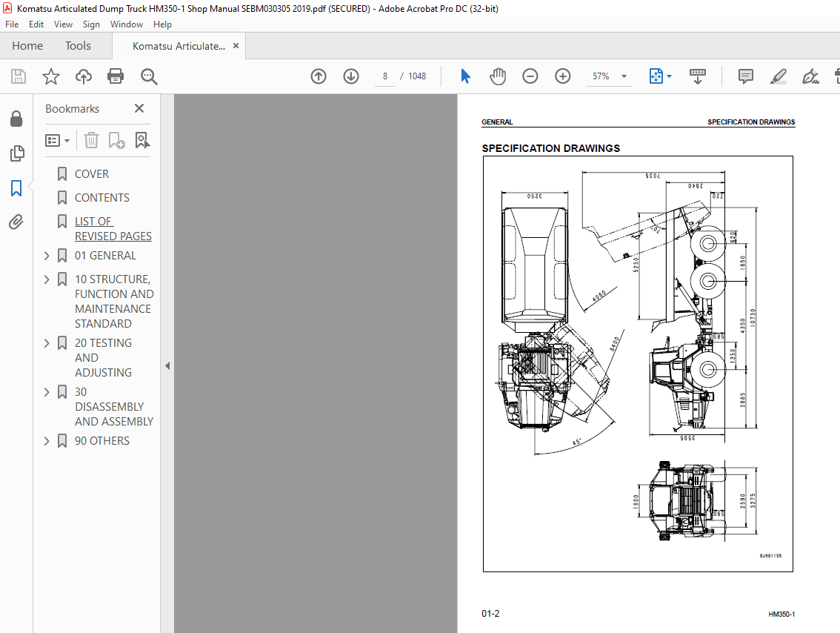Click the upload to cloud icon
Viewport: 840px width, 633px height.
coord(83,76)
